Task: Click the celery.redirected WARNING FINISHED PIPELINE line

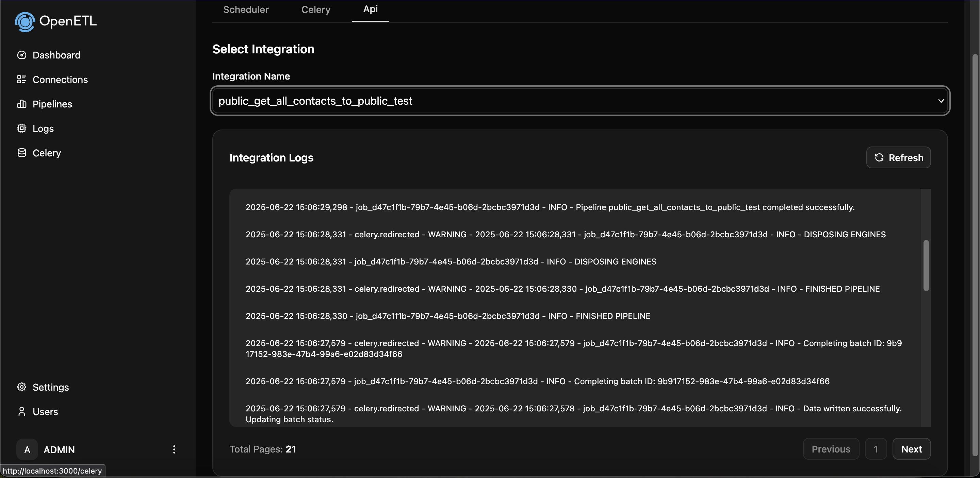Action: (563, 289)
